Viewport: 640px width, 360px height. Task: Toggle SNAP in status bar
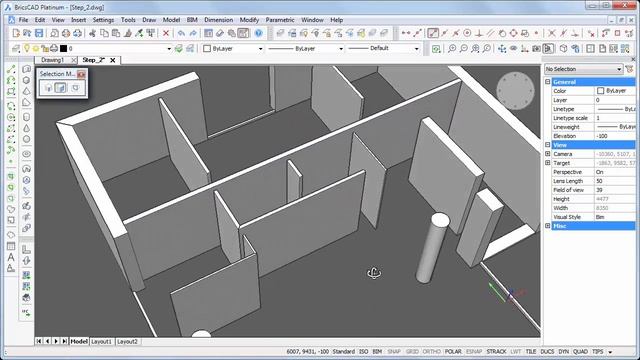[x=394, y=351]
